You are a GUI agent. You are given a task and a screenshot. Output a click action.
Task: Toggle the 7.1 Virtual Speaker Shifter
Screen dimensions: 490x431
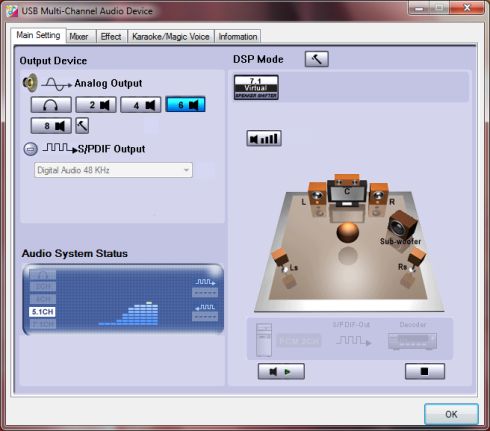[256, 87]
